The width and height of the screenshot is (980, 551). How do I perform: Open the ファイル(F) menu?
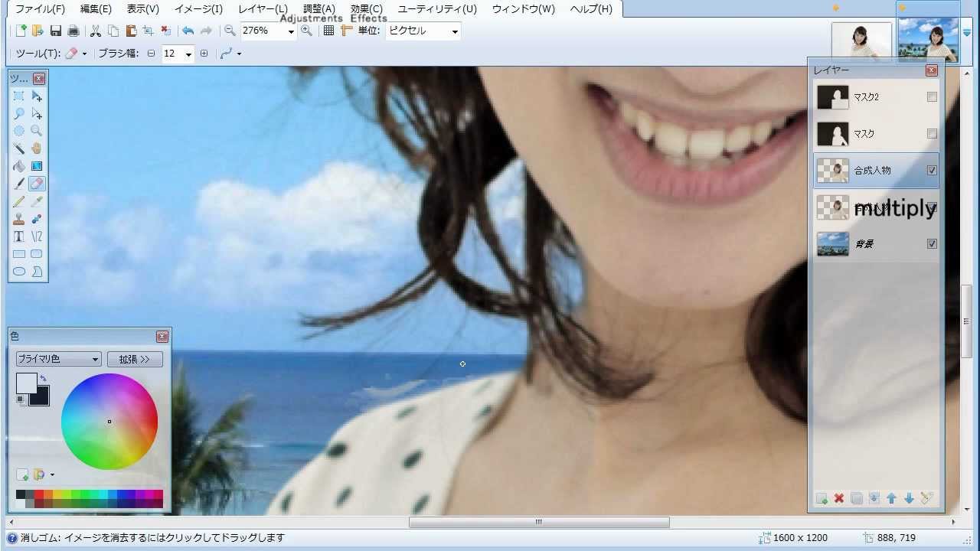pyautogui.click(x=40, y=9)
